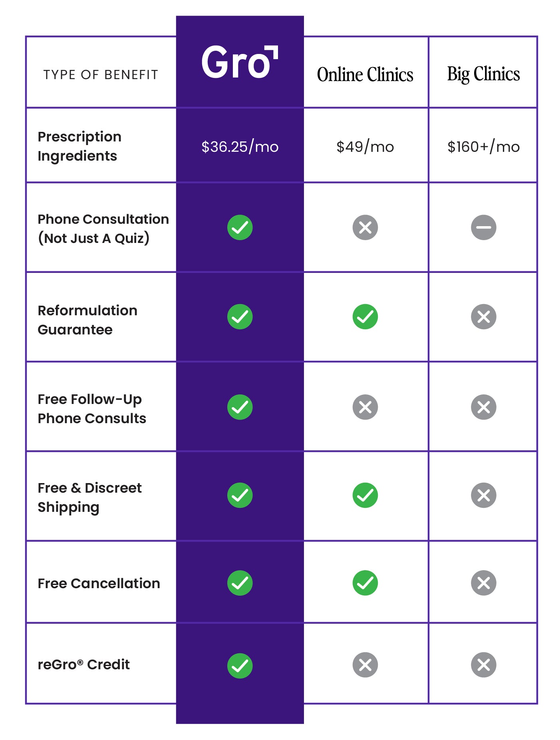Click Big Clinics' gray X for Reformulation Guarantee
560x740 pixels.
[483, 316]
